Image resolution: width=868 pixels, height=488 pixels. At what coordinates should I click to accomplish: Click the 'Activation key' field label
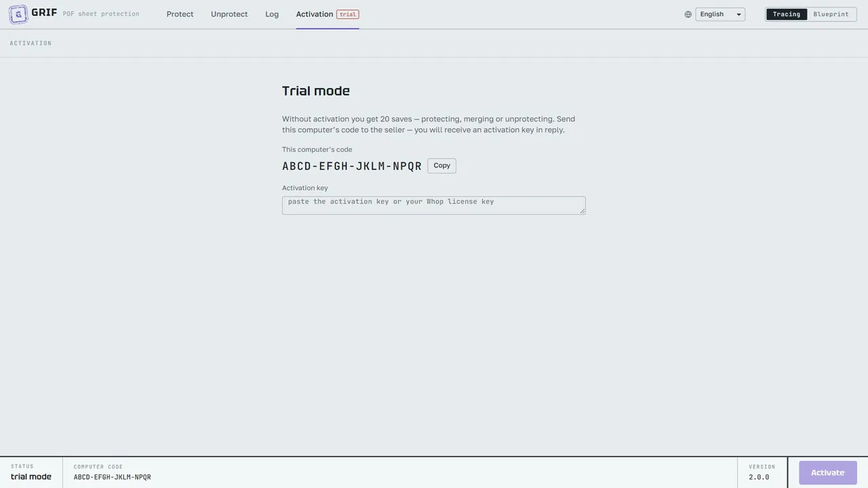click(305, 188)
